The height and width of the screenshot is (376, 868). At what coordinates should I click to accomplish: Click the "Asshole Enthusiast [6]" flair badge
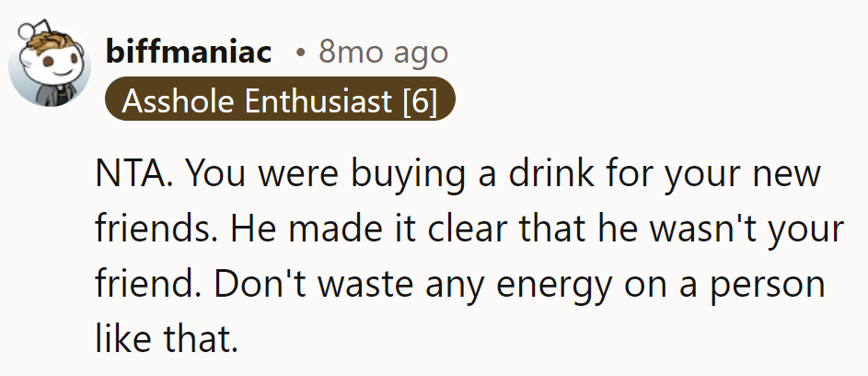[280, 101]
